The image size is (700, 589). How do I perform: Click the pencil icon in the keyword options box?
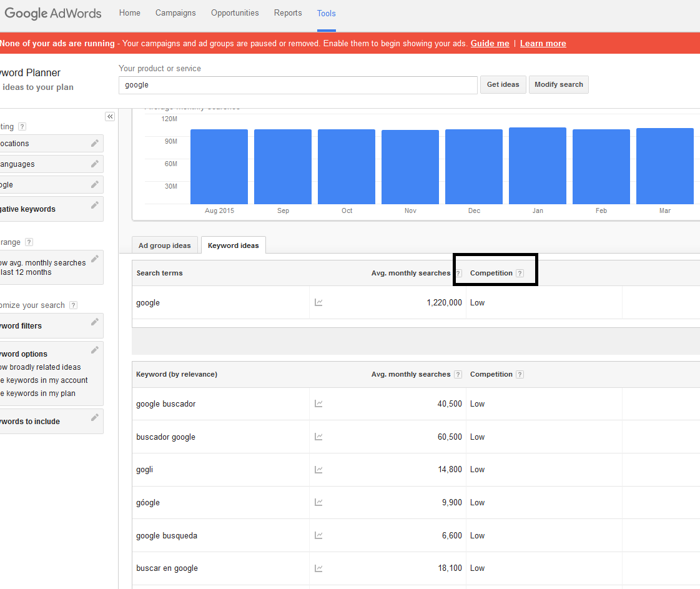(x=95, y=350)
